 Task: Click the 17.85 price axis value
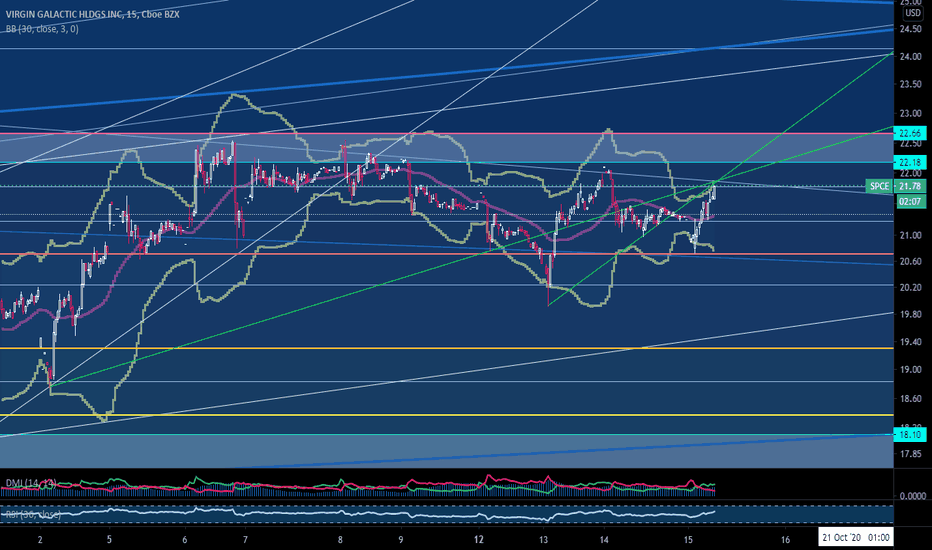[911, 454]
